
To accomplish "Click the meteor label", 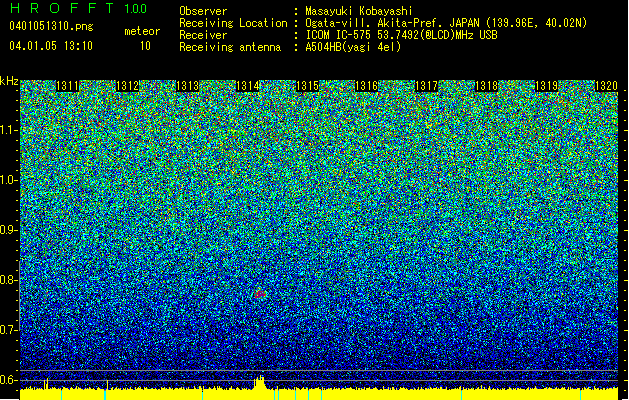I will tap(142, 31).
